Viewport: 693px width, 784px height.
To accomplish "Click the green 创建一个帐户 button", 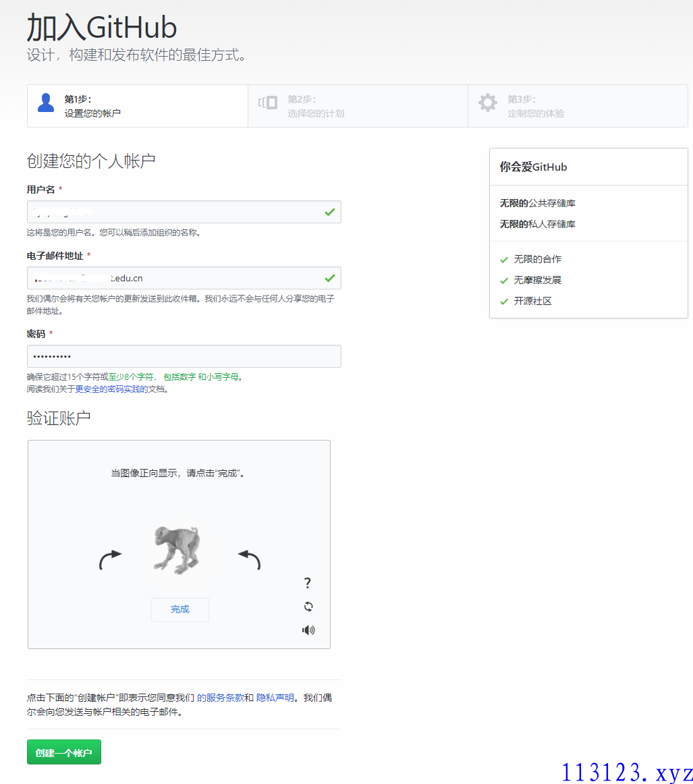I will [x=64, y=752].
